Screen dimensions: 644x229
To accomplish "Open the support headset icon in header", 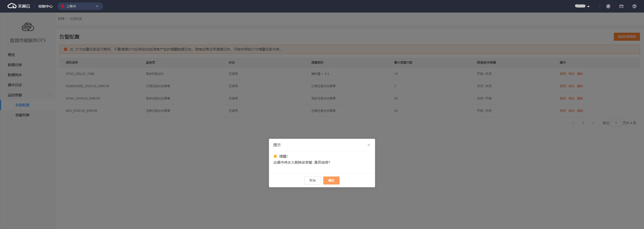I will coord(608,6).
